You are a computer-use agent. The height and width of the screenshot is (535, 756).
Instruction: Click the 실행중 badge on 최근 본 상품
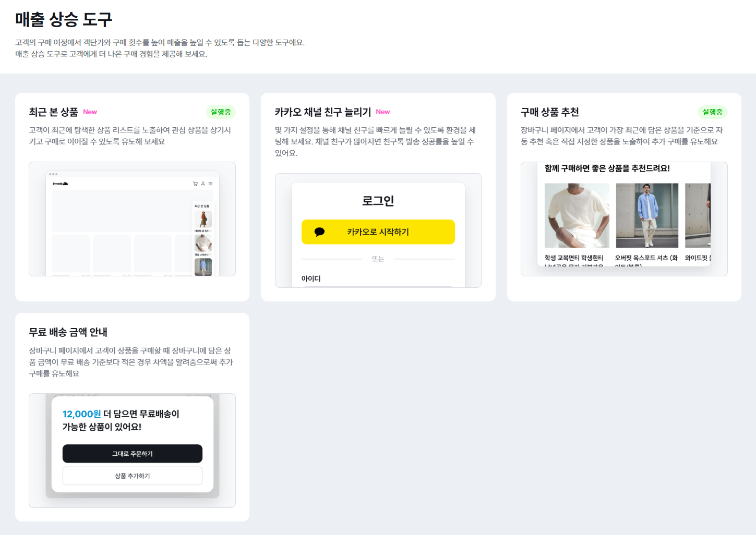coord(221,112)
